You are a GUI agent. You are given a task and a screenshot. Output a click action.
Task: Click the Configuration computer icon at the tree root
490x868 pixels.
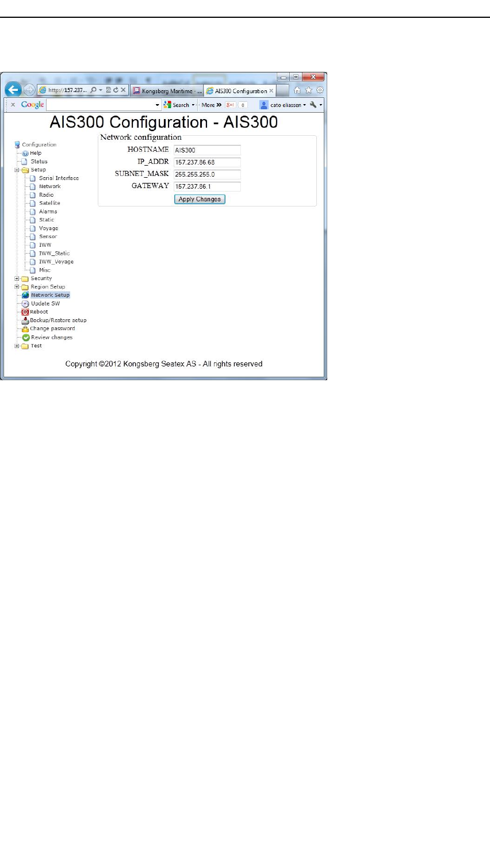coord(17,145)
